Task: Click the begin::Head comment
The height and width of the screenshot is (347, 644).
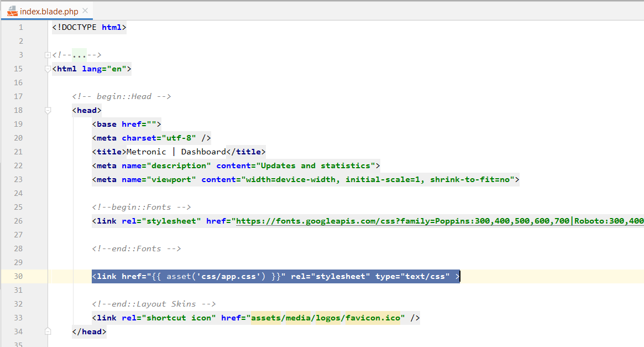Action: (122, 96)
